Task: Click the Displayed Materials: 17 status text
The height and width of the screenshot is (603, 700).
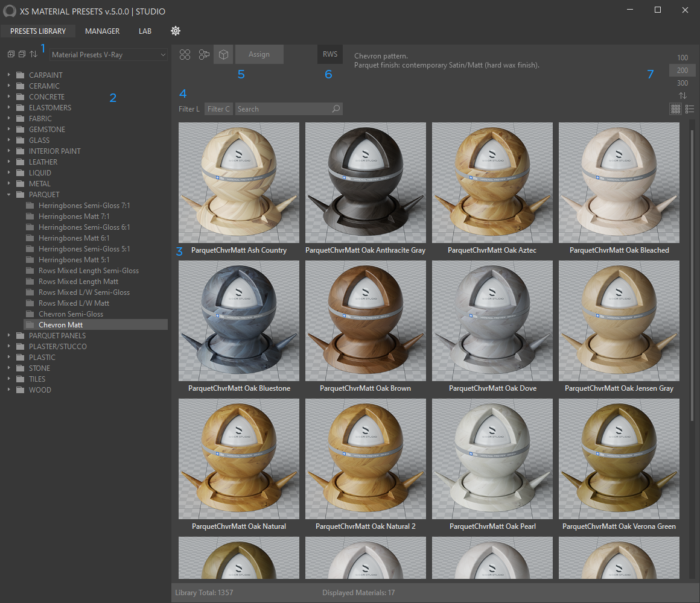Action: click(x=358, y=593)
